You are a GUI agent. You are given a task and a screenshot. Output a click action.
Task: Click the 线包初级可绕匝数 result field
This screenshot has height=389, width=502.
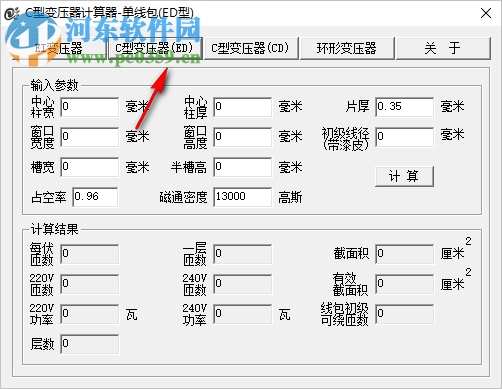405,314
